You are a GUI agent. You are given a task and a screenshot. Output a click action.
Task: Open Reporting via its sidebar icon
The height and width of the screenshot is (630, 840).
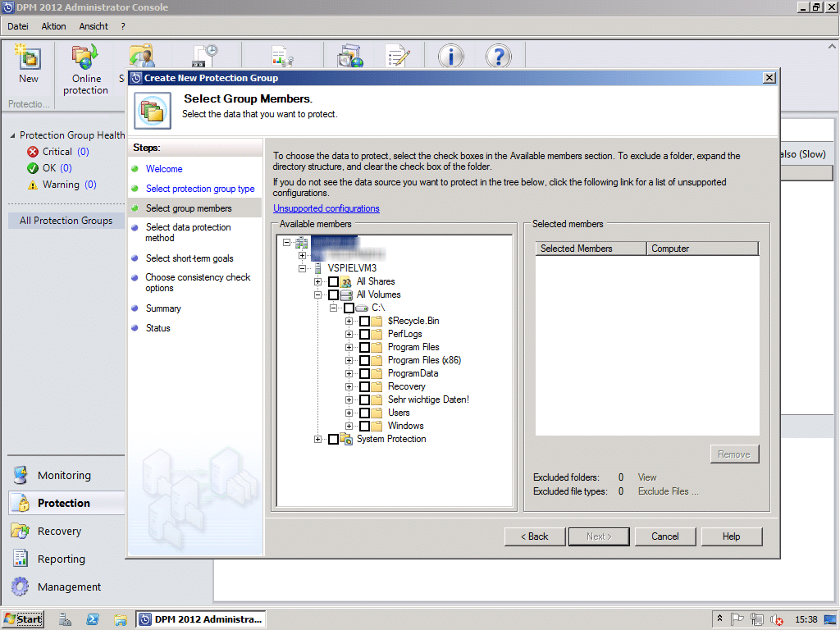(21, 559)
